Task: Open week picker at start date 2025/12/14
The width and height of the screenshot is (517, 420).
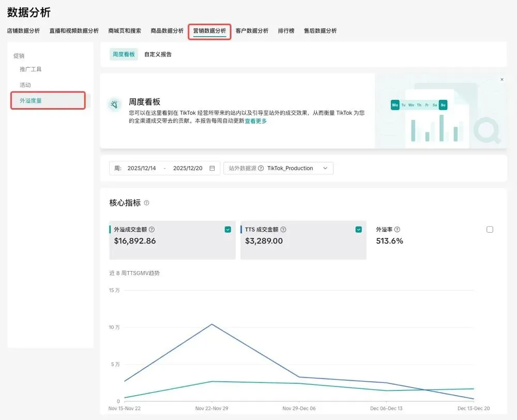Action: click(142, 168)
